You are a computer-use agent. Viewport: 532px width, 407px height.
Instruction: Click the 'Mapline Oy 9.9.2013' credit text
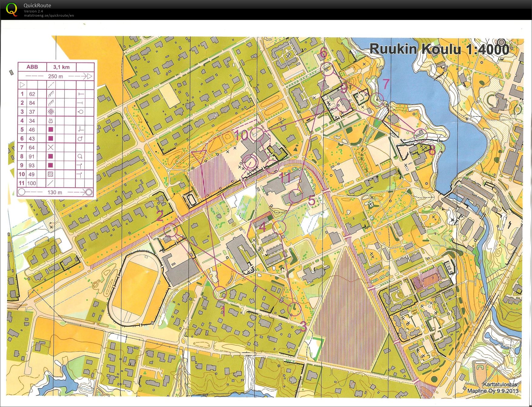[493, 391]
